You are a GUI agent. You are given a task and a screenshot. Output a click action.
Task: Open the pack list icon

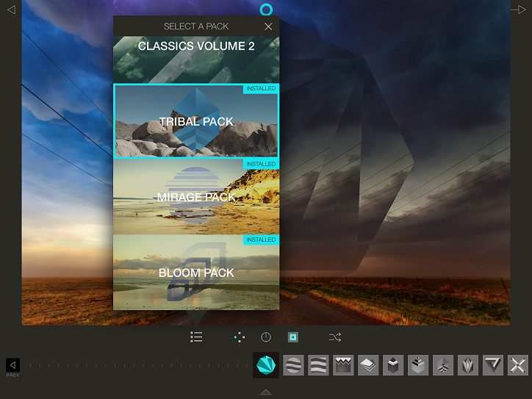tap(196, 337)
